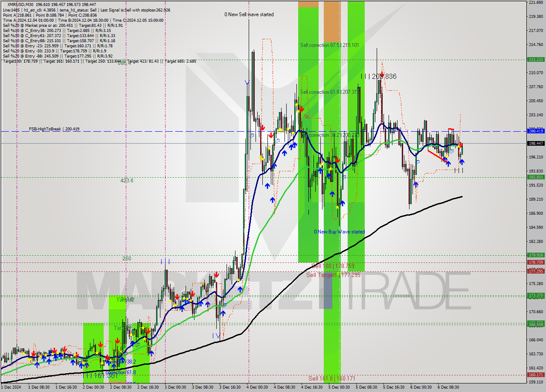Click the 166.040 price axis value
This screenshot has width=546, height=392.
point(536,340)
